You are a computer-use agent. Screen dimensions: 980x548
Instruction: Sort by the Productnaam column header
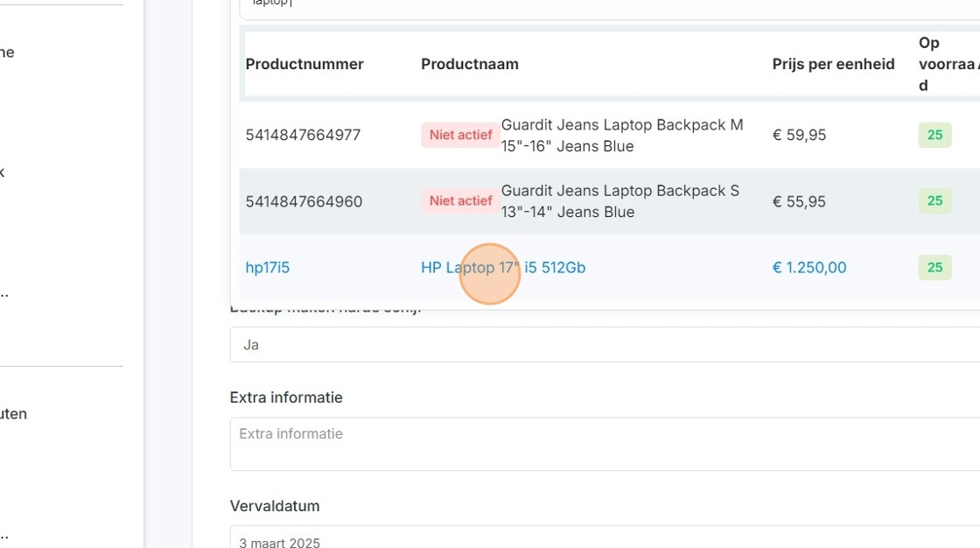pyautogui.click(x=469, y=64)
